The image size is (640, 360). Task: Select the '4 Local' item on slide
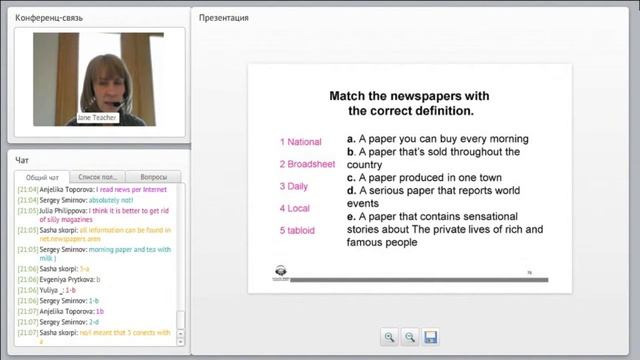pyautogui.click(x=295, y=208)
